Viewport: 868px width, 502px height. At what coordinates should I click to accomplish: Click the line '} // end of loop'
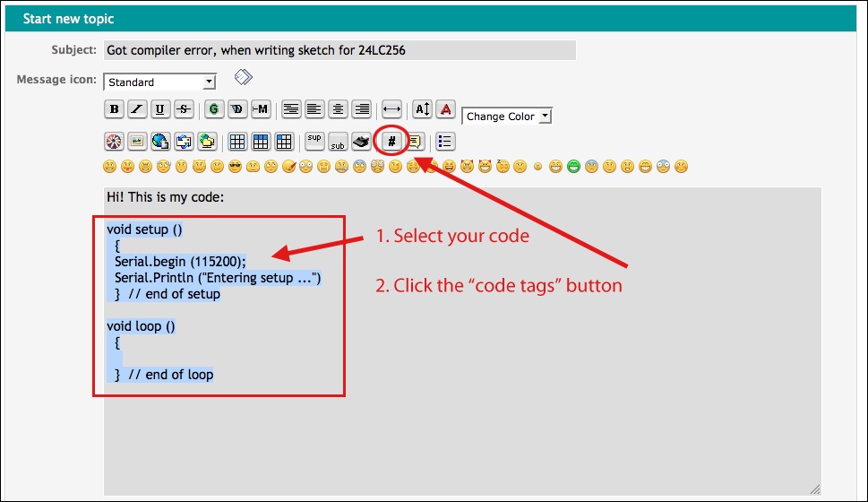[164, 375]
